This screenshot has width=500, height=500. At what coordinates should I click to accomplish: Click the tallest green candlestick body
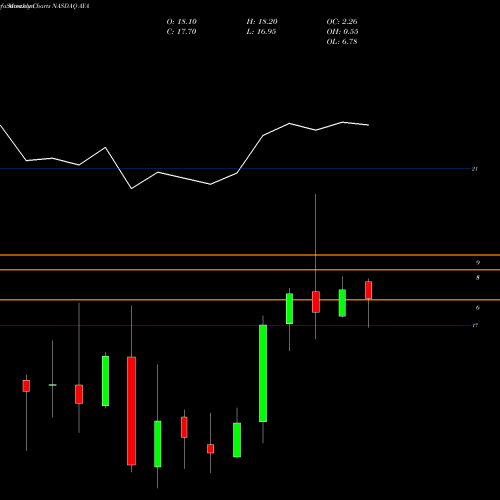pos(263,373)
